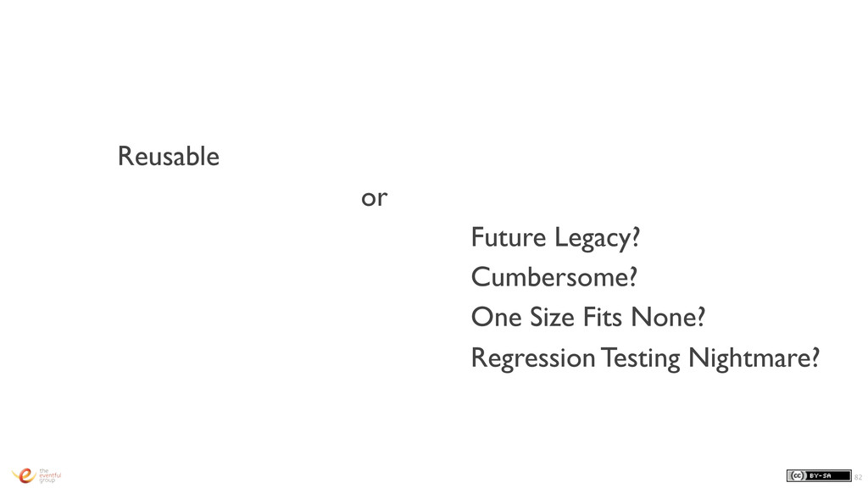Click the word 'Legacy?'

click(x=598, y=238)
